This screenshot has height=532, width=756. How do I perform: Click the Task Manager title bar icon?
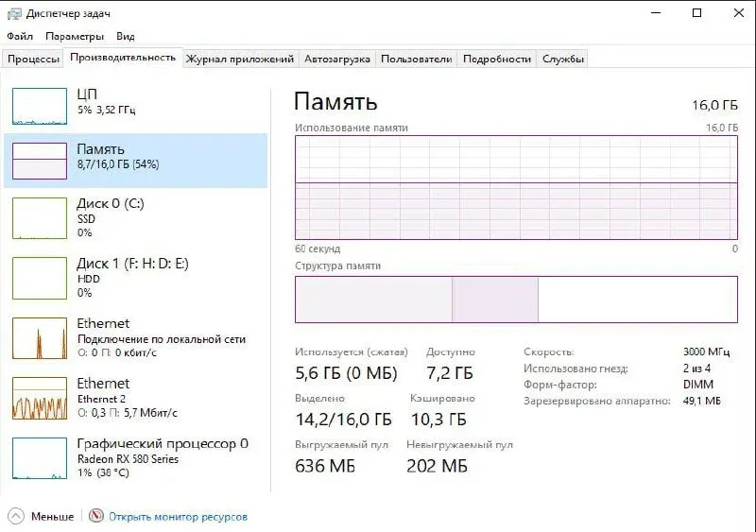click(14, 13)
